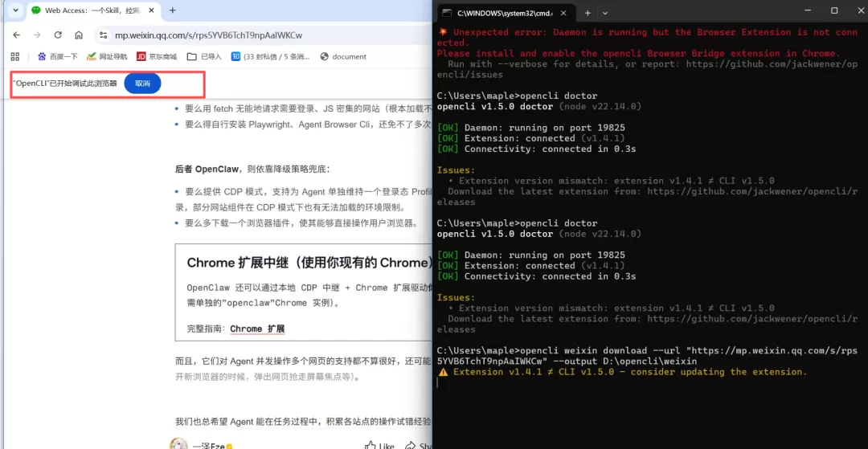Click the yellow "Extension v1.4.1 ≠ CLI v1.5.0" warning
The height and width of the screenshot is (449, 868).
coord(622,372)
